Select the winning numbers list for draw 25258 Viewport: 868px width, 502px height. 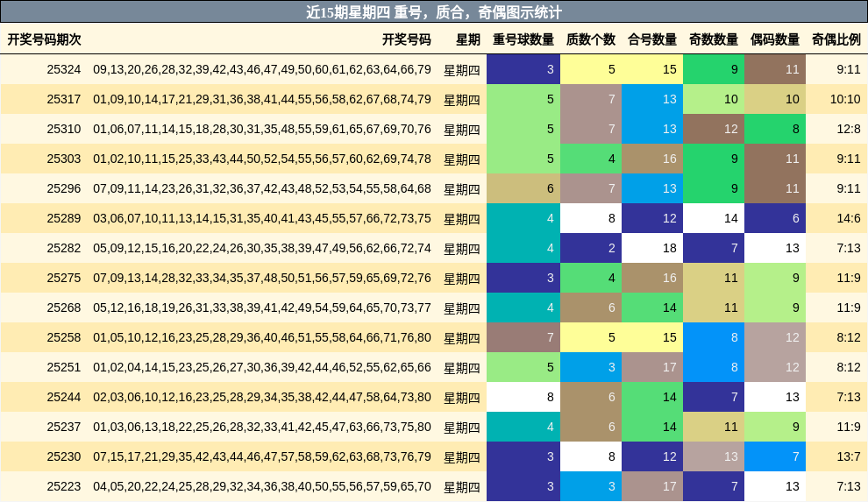pyautogui.click(x=262, y=338)
